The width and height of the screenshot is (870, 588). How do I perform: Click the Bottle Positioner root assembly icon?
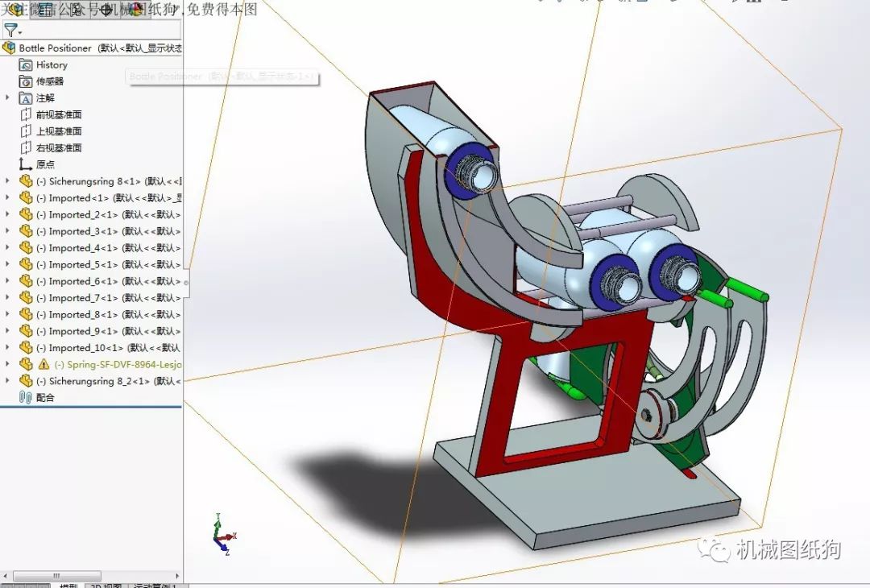tap(9, 48)
